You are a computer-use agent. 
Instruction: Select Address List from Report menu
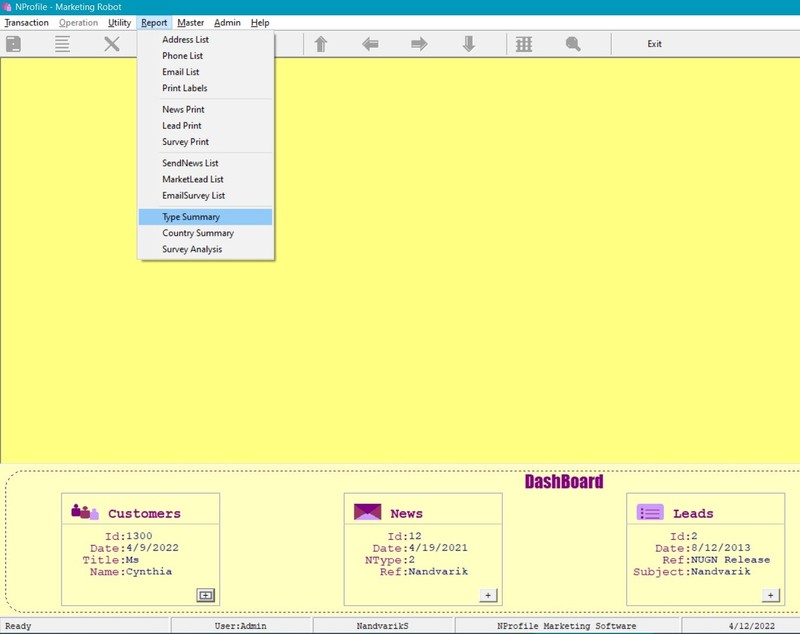click(206, 39)
